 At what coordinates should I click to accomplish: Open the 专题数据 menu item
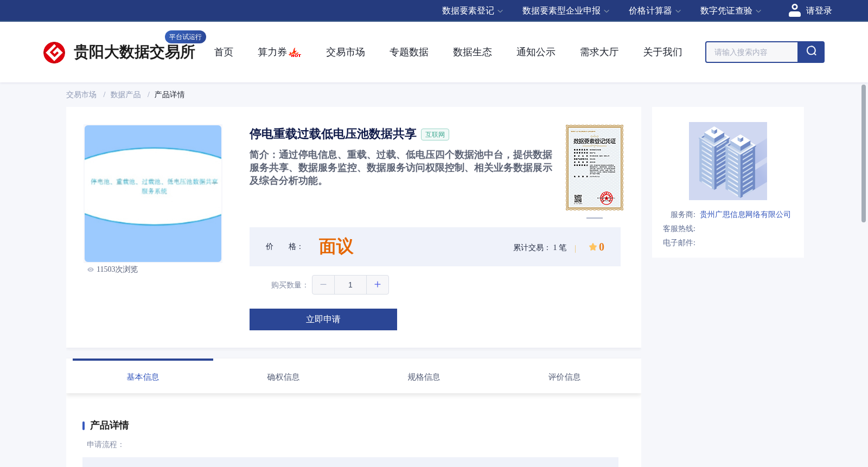coord(409,52)
